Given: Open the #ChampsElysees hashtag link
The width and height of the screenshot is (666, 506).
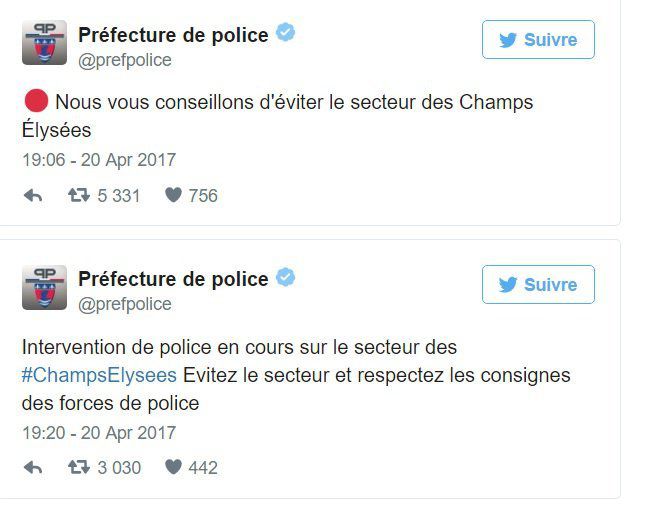Looking at the screenshot, I should pyautogui.click(x=99, y=376).
